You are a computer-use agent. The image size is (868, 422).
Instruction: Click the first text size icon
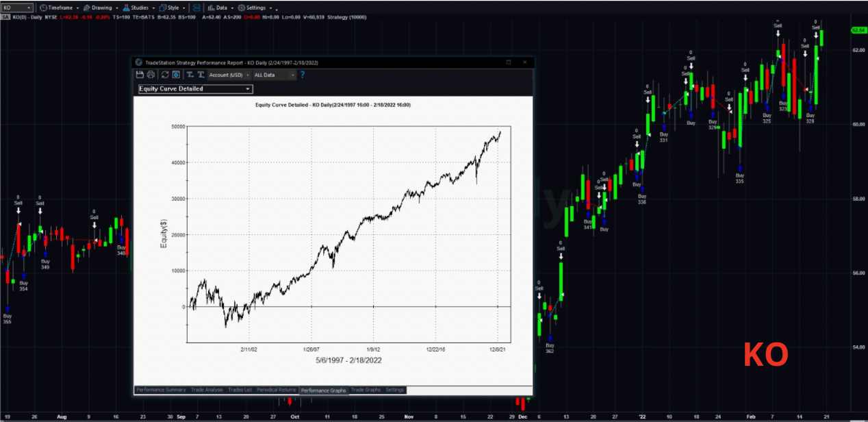[190, 75]
